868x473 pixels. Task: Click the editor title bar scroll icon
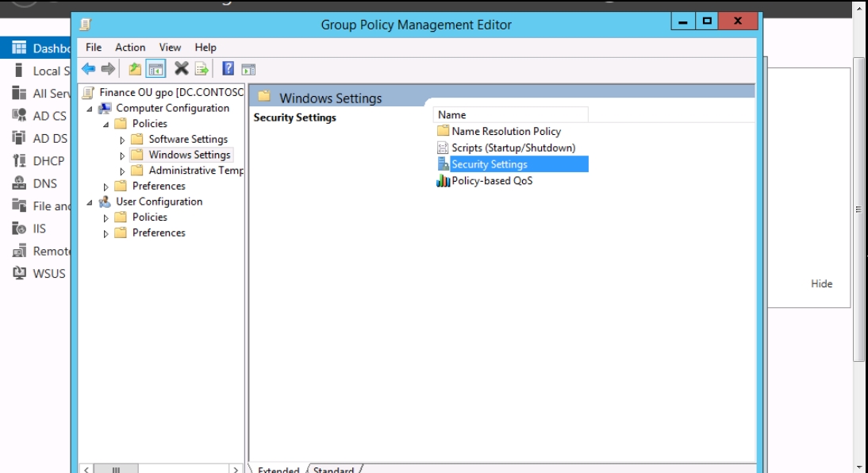[x=85, y=25]
